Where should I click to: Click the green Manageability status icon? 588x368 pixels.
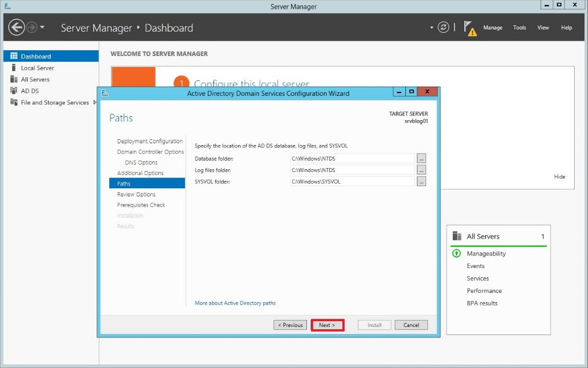point(456,254)
